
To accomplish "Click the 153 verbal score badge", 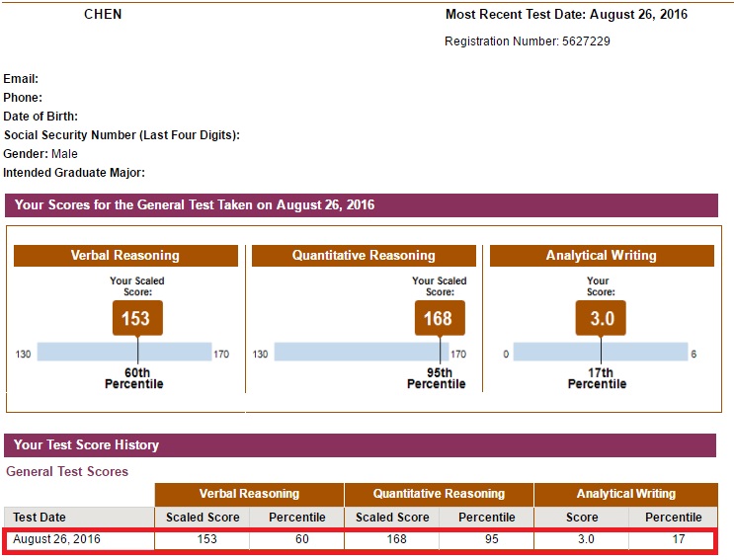I will [137, 318].
